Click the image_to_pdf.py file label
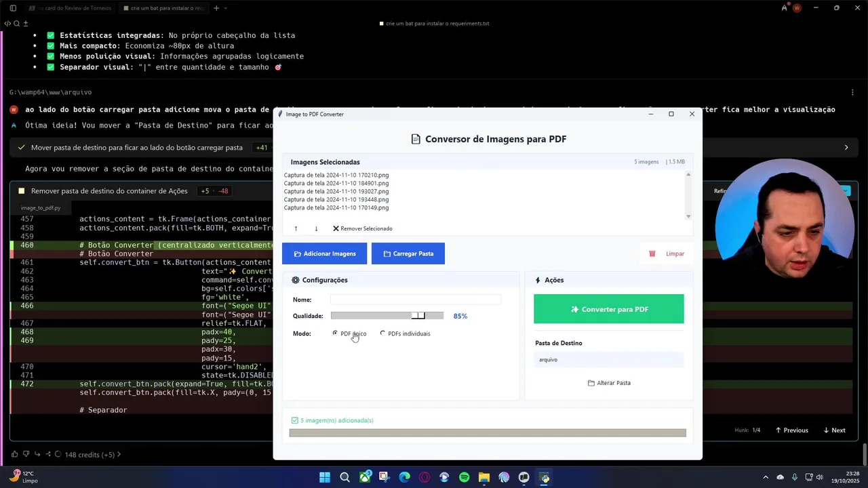 40,208
